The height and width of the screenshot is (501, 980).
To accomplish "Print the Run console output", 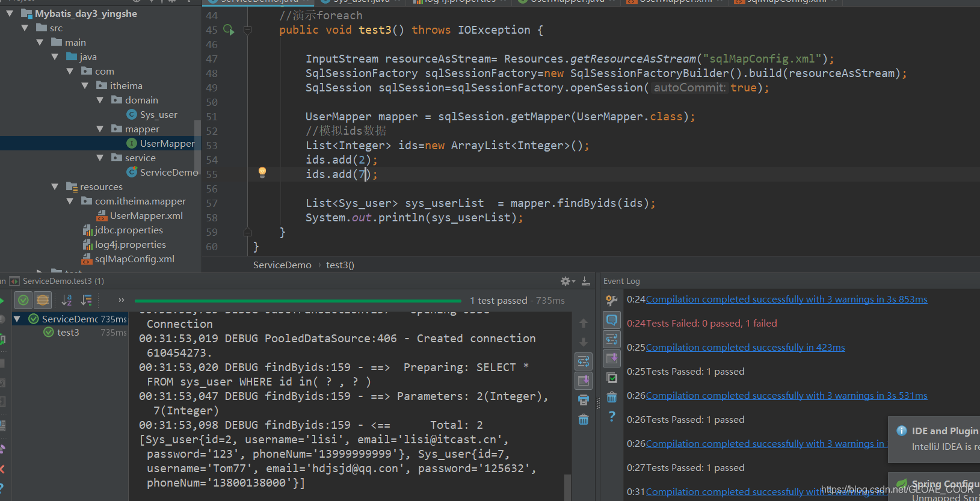I will [x=583, y=400].
